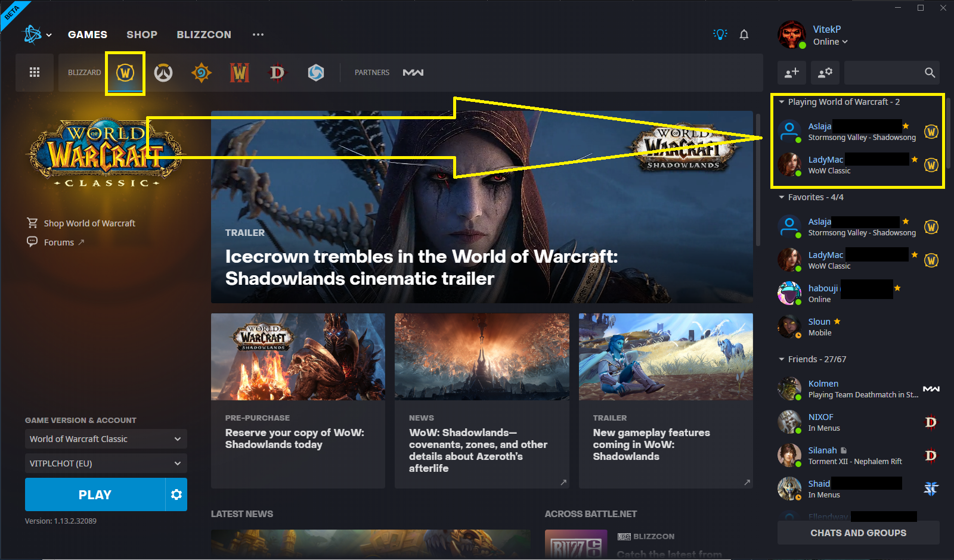
Task: Open the game settings gear beside Play
Action: pyautogui.click(x=176, y=494)
